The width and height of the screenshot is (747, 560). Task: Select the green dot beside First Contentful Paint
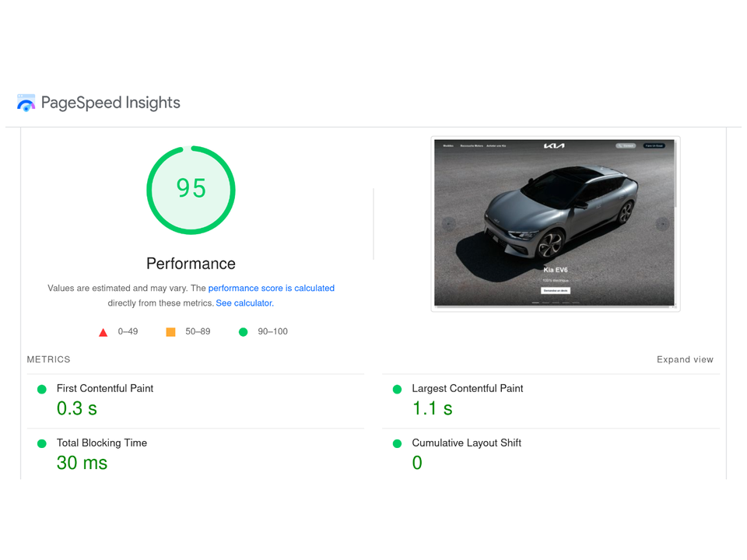point(41,389)
